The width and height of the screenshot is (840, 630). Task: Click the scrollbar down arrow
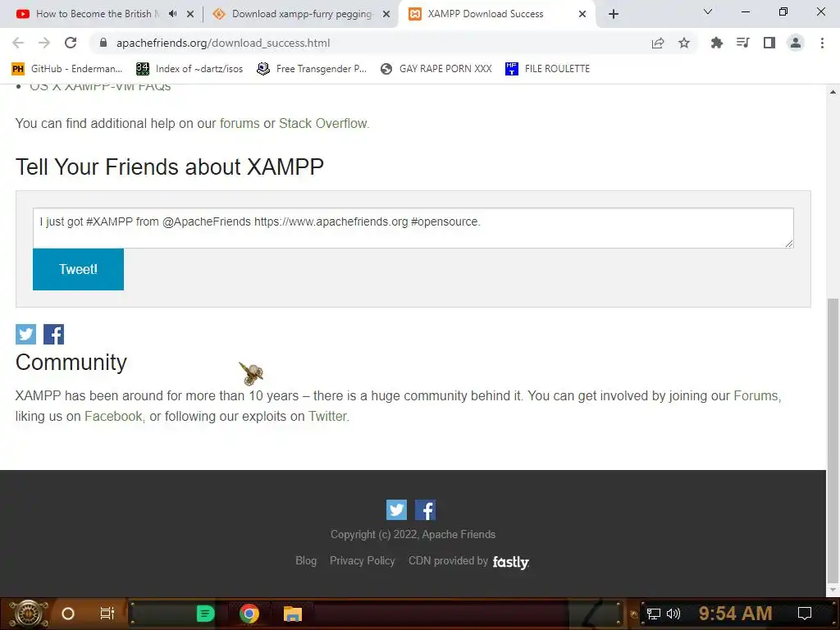(x=833, y=590)
